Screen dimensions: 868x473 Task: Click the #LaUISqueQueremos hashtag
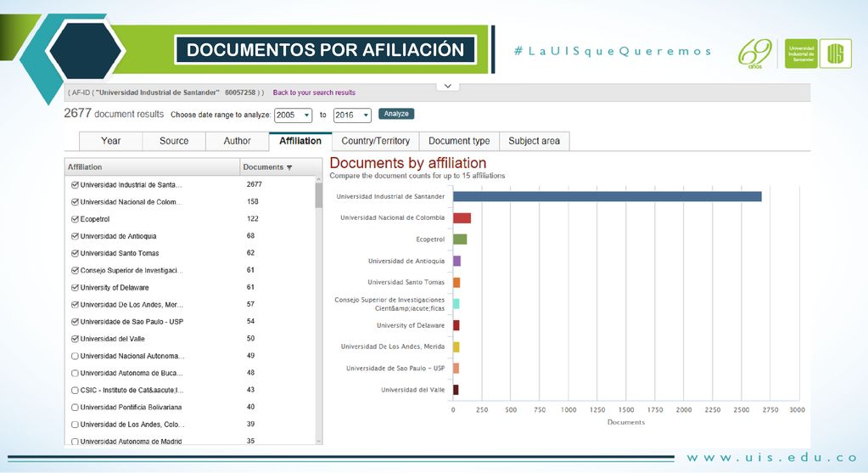coord(613,52)
